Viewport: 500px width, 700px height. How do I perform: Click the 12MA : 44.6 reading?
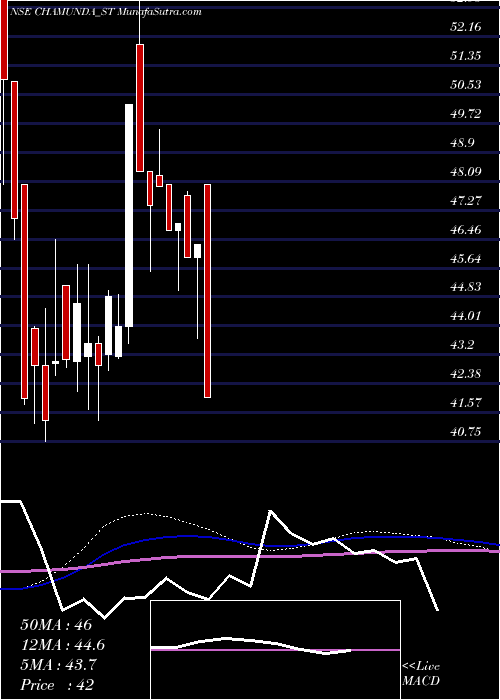click(63, 645)
